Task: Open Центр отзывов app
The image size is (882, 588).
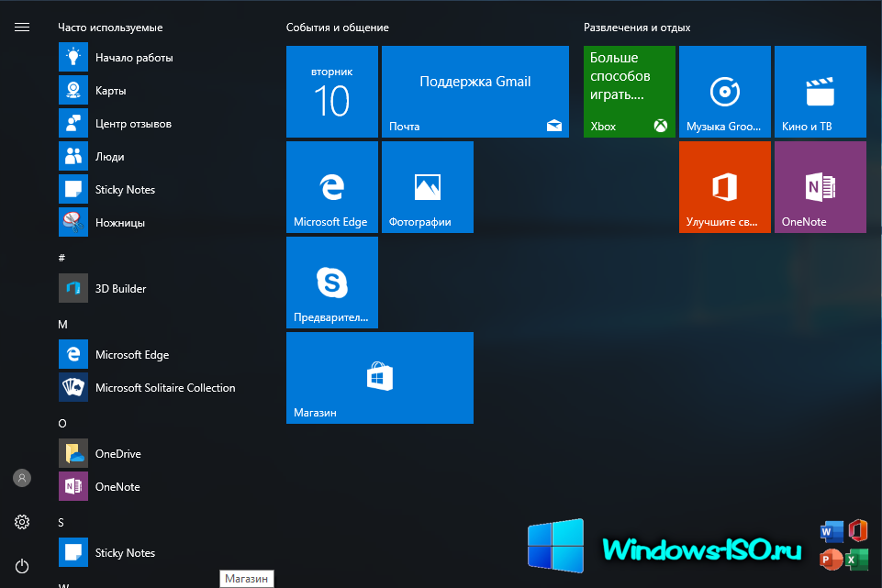Action: [x=158, y=124]
